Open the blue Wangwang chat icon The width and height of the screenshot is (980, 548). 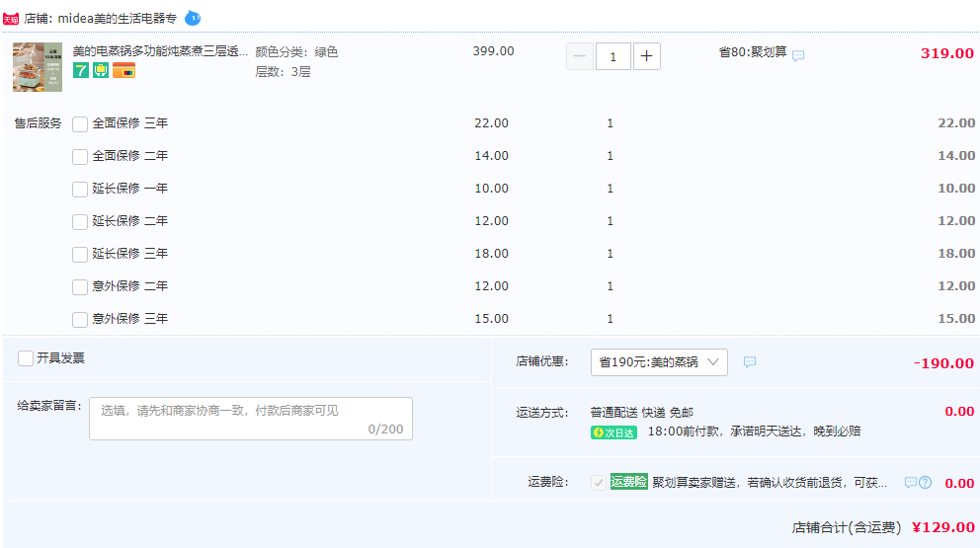click(193, 18)
